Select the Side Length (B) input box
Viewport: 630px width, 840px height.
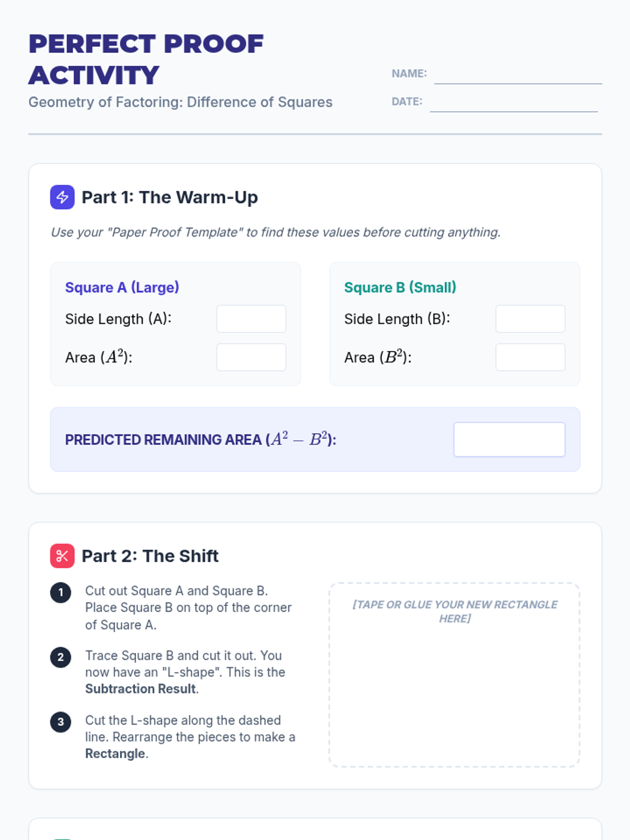pos(530,319)
